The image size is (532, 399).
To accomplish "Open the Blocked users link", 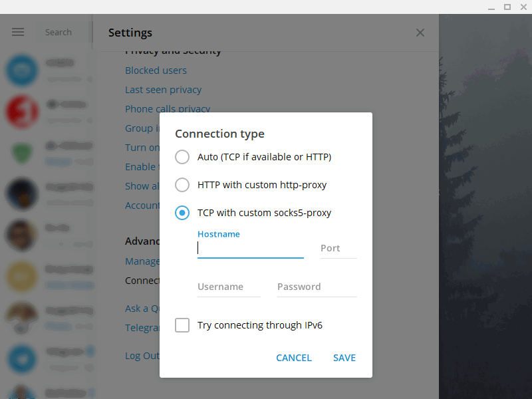I will coord(156,70).
